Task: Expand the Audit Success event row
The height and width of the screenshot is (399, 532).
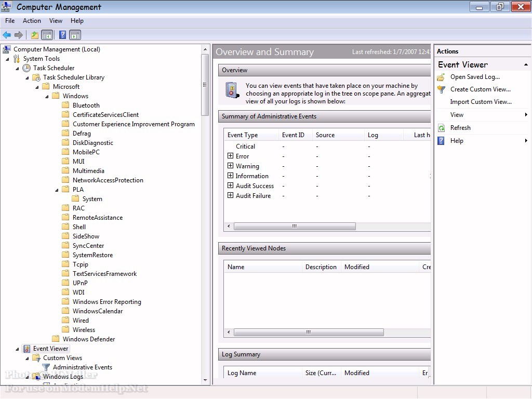Action: tap(230, 185)
